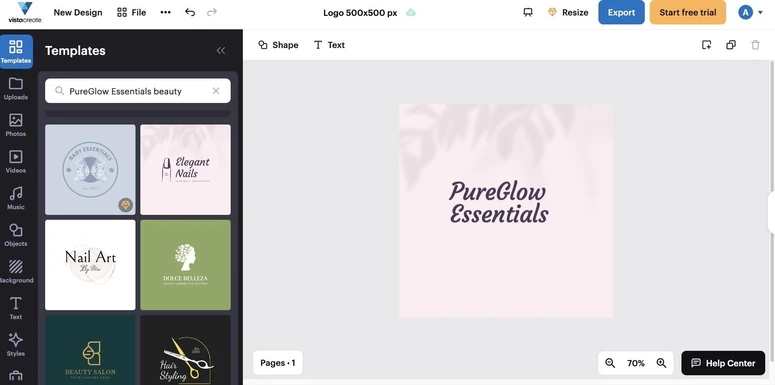Open the Music sidebar tab
The height and width of the screenshot is (385, 775).
16,199
